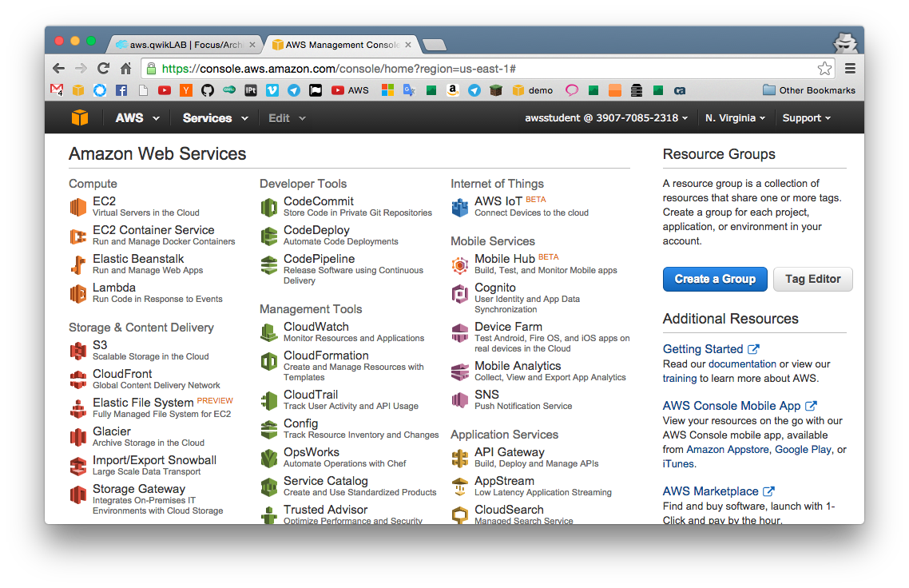Click the Mobile Analytics icon
The width and height of the screenshot is (909, 588).
(460, 371)
